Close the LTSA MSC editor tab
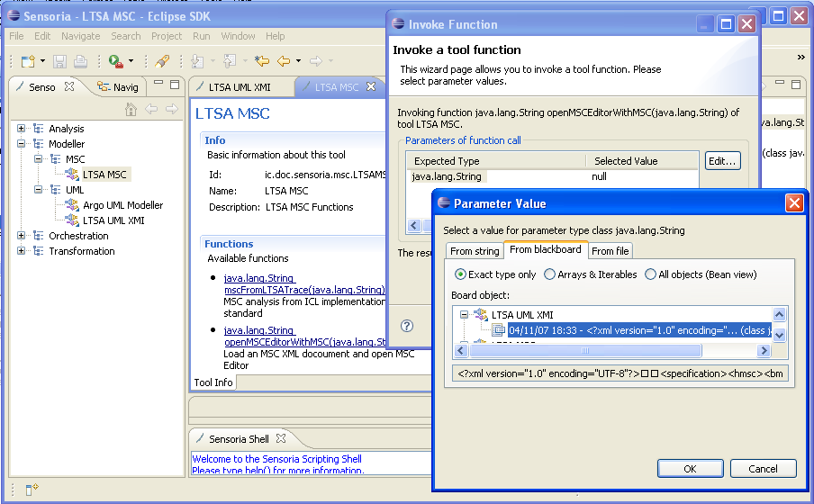The height and width of the screenshot is (504, 814). point(371,86)
